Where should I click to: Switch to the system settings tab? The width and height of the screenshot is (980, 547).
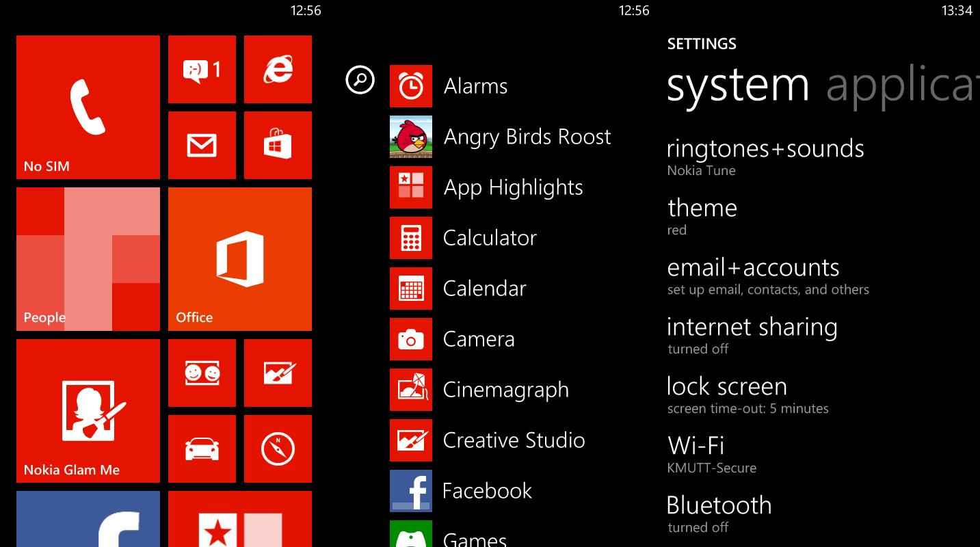pyautogui.click(x=738, y=85)
